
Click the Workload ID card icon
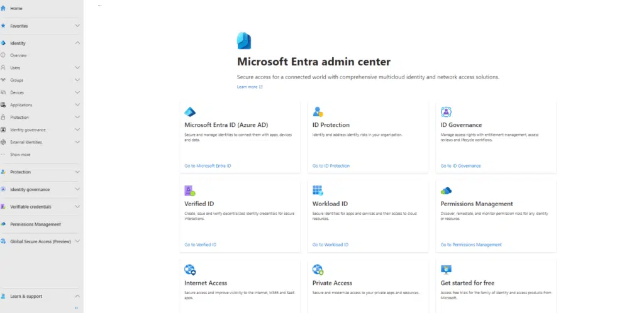(318, 190)
